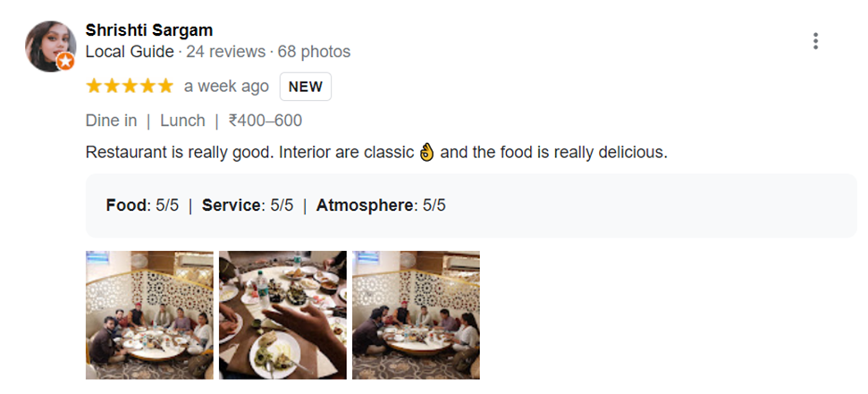Open the middle photo showing plates of food
This screenshot has height=394, width=868.
[x=282, y=314]
